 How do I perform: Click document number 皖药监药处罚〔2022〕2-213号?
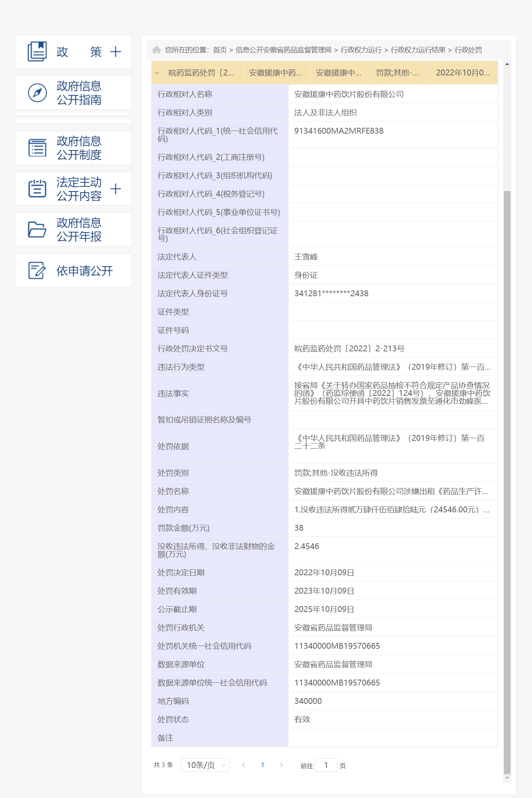point(349,349)
